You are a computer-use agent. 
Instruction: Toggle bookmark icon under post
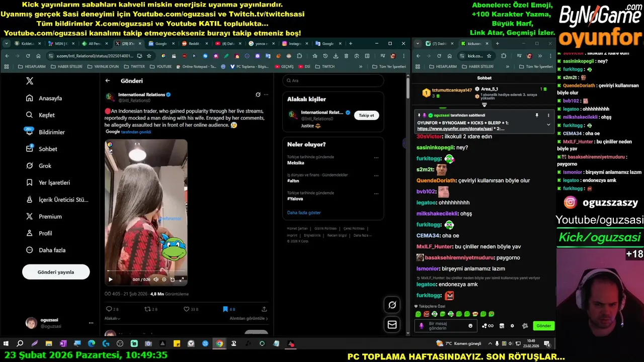pos(226,309)
